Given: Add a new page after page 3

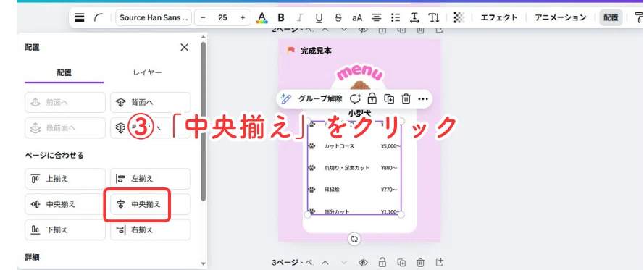Looking at the screenshot, I should tap(440, 262).
